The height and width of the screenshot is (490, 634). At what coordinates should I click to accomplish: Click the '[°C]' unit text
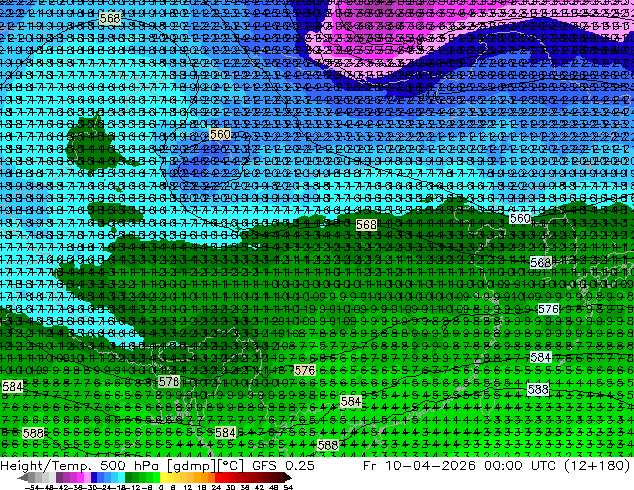(x=230, y=466)
